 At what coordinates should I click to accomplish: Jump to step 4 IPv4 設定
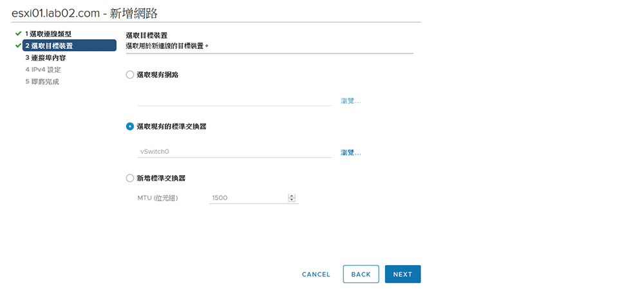(43, 70)
